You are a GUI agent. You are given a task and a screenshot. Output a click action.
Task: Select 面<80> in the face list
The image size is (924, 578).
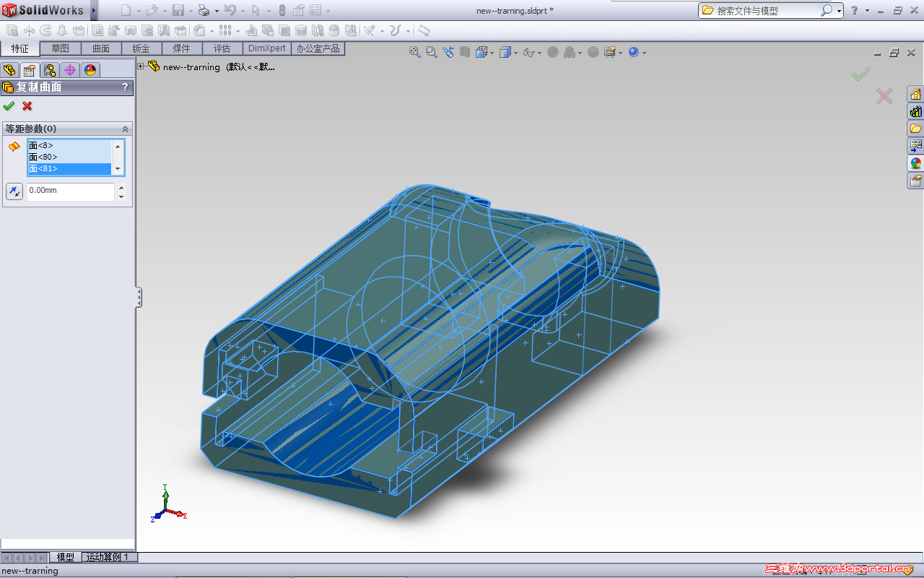click(x=43, y=157)
